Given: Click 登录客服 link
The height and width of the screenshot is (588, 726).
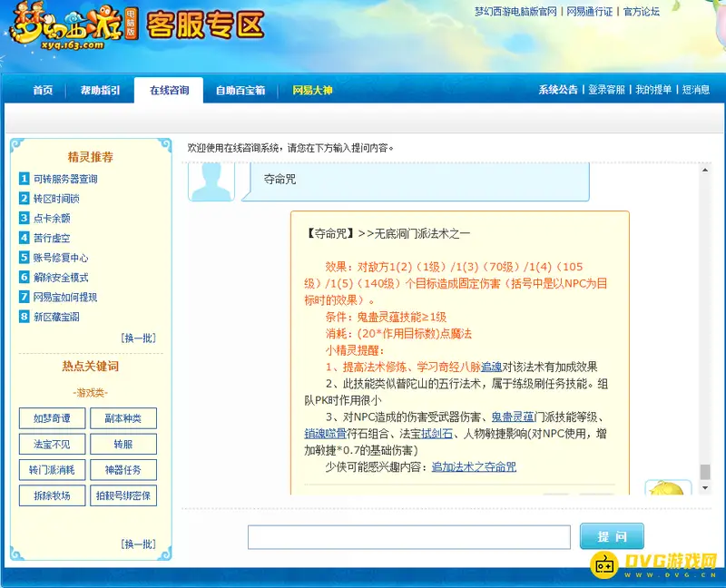Looking at the screenshot, I should click(606, 89).
